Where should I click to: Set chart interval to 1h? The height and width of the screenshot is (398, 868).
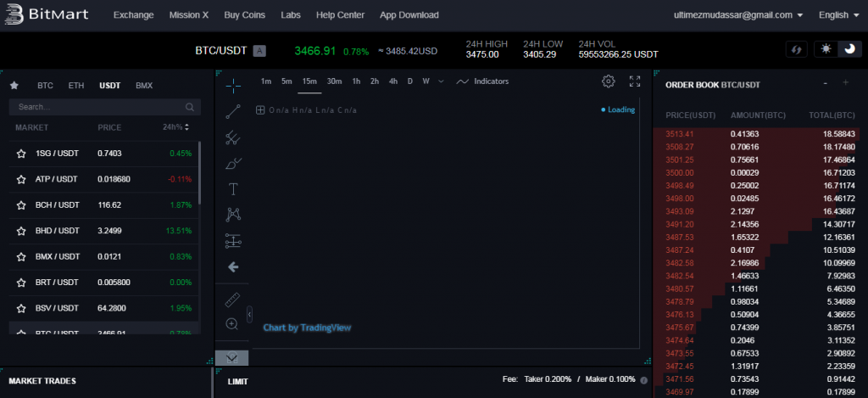pos(357,81)
